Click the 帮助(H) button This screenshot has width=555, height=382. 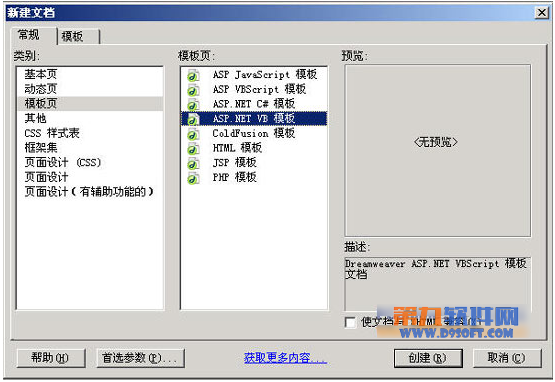pos(51,358)
